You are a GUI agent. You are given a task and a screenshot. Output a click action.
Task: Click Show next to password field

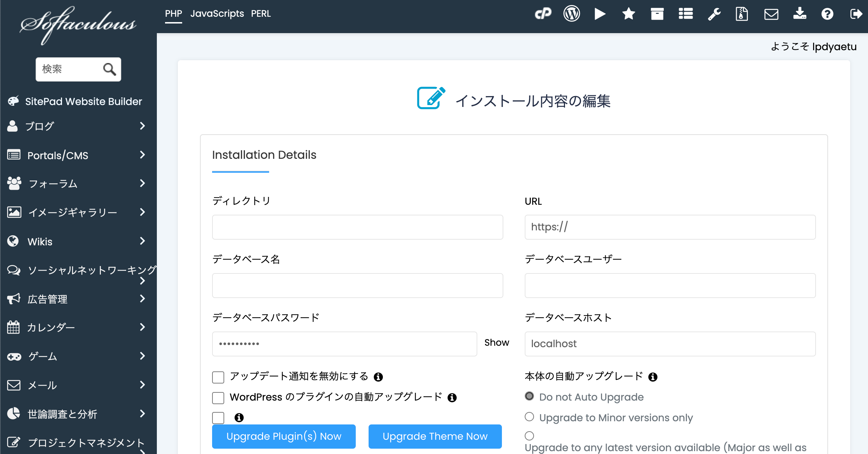(497, 343)
